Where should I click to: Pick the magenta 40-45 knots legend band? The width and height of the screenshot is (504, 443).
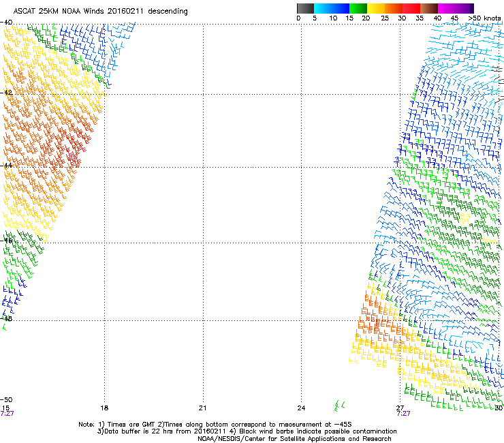pos(447,8)
